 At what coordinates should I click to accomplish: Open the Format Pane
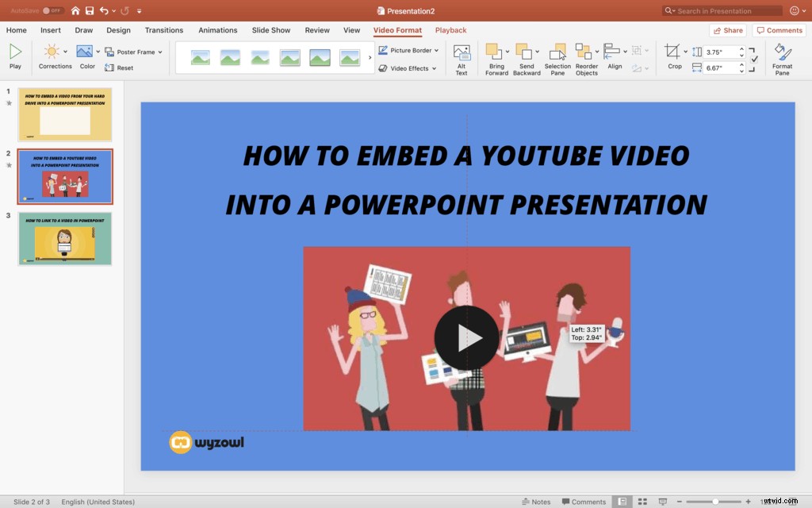click(782, 58)
